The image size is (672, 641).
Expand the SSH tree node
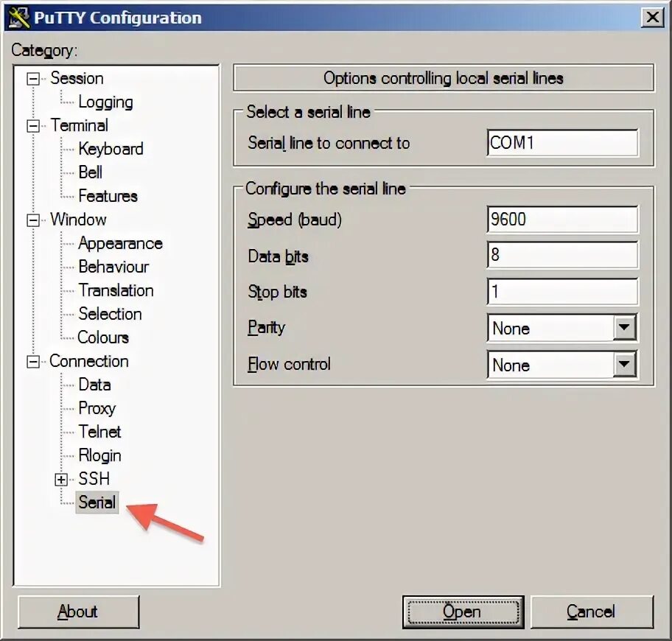[61, 480]
